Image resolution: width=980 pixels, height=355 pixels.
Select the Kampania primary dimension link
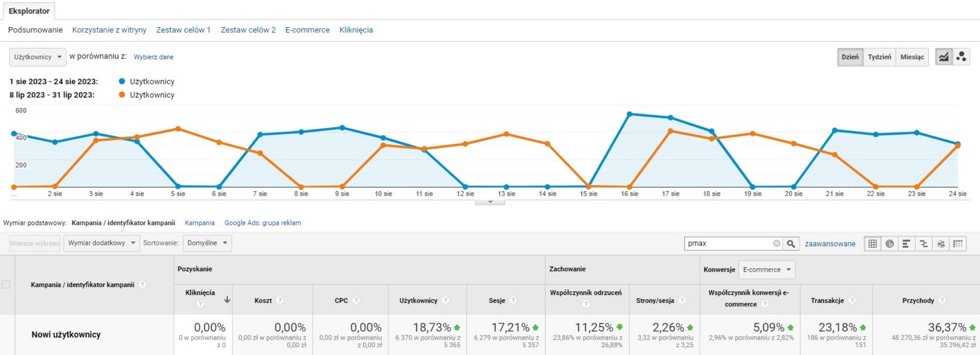click(199, 223)
